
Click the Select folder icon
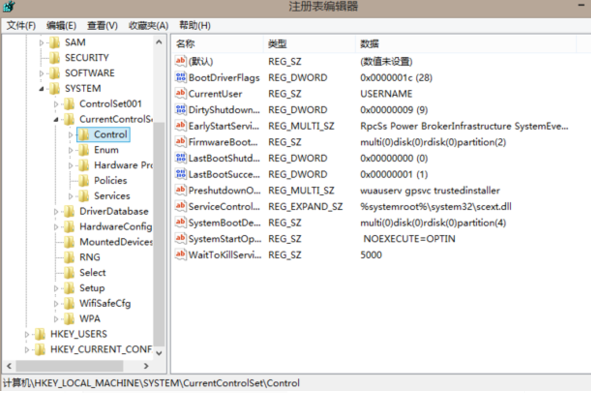click(69, 273)
